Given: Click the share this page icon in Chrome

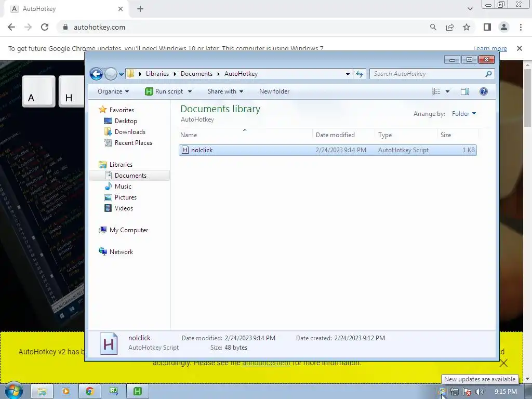Looking at the screenshot, I should coord(450,27).
